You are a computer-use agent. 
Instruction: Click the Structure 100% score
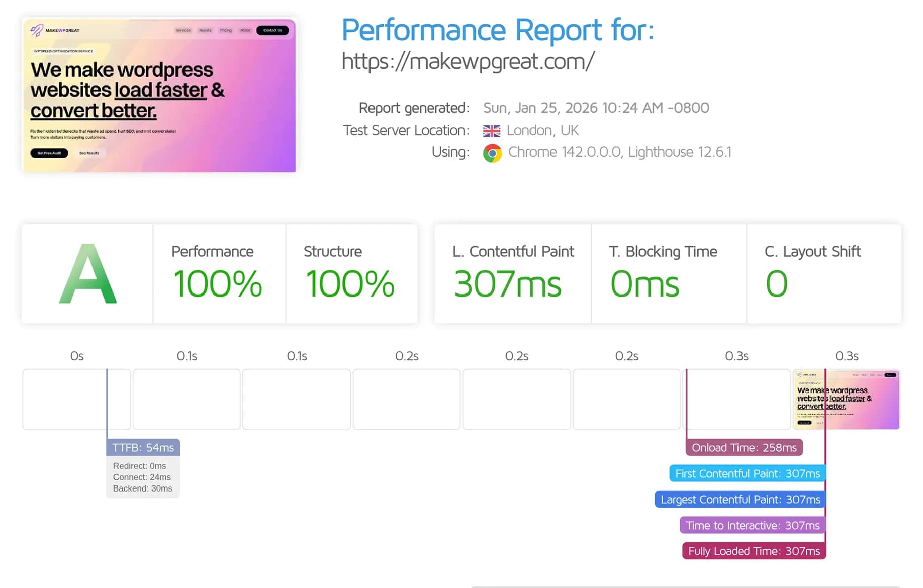[350, 284]
